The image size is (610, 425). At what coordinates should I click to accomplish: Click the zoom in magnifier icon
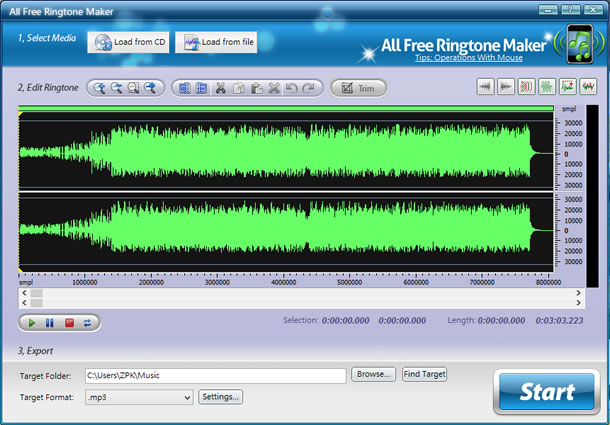[100, 88]
